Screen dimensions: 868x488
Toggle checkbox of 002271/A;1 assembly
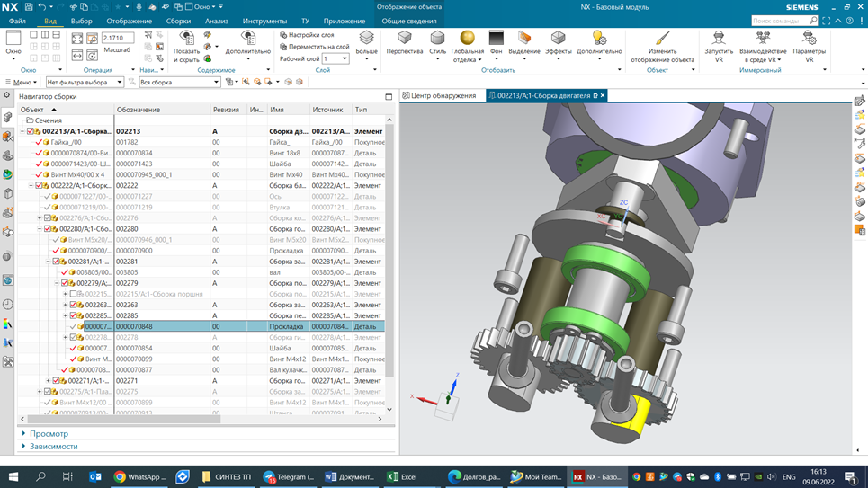click(56, 381)
